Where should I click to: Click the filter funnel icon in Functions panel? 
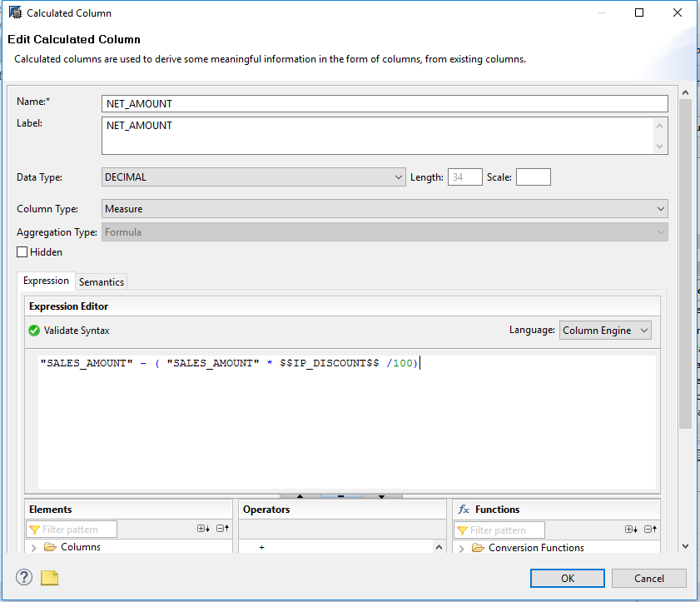pos(463,530)
